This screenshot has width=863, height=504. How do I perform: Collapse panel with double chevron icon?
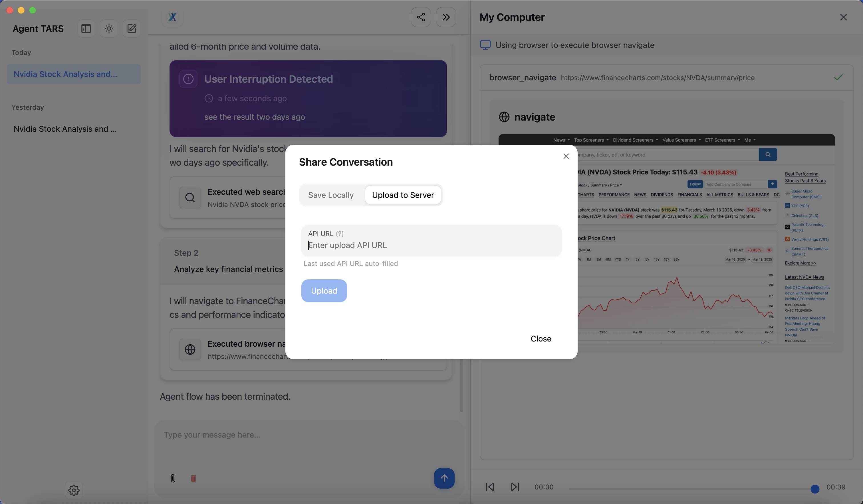pos(445,17)
